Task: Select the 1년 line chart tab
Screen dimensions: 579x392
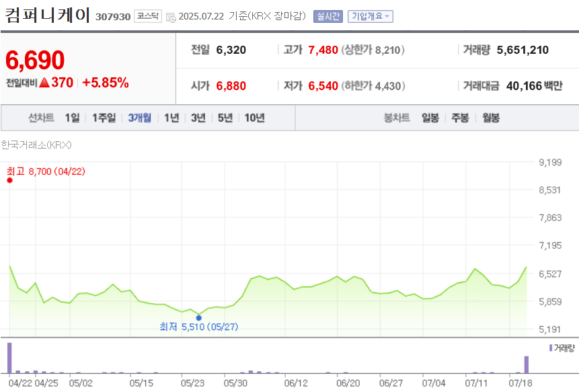Action: [171, 118]
